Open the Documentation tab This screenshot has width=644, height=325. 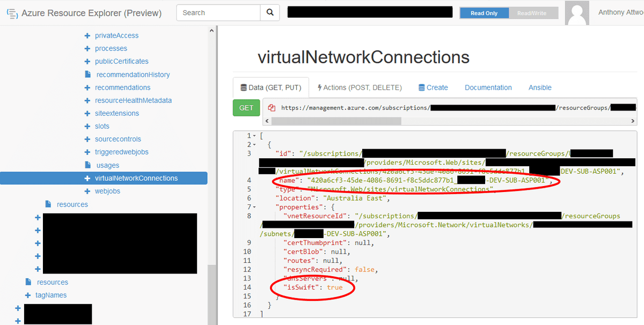tap(488, 87)
